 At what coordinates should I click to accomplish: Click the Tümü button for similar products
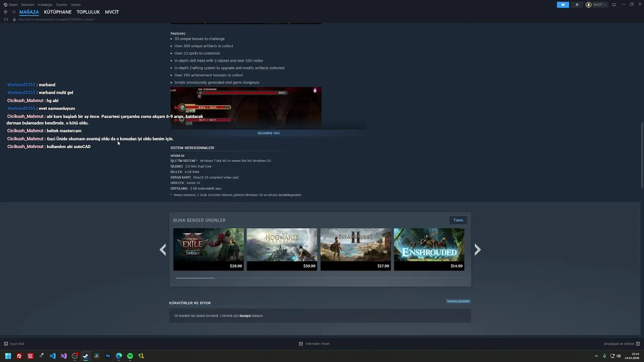coord(458,220)
